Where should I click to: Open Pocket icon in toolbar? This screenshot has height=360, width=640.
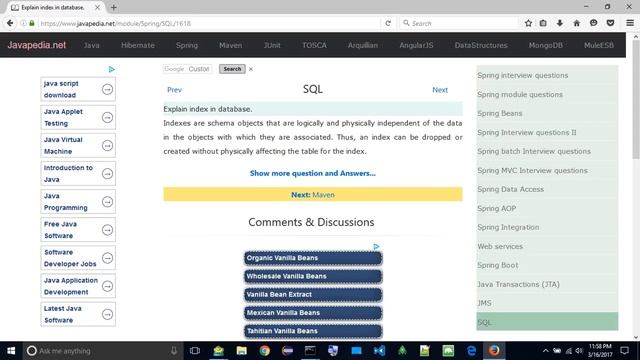point(610,23)
